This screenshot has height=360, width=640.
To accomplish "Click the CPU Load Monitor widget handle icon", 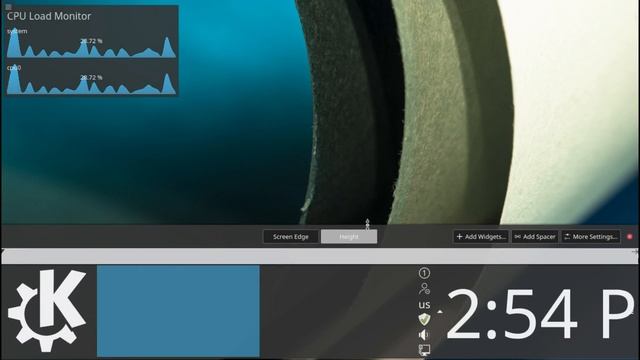I will click(x=9, y=7).
